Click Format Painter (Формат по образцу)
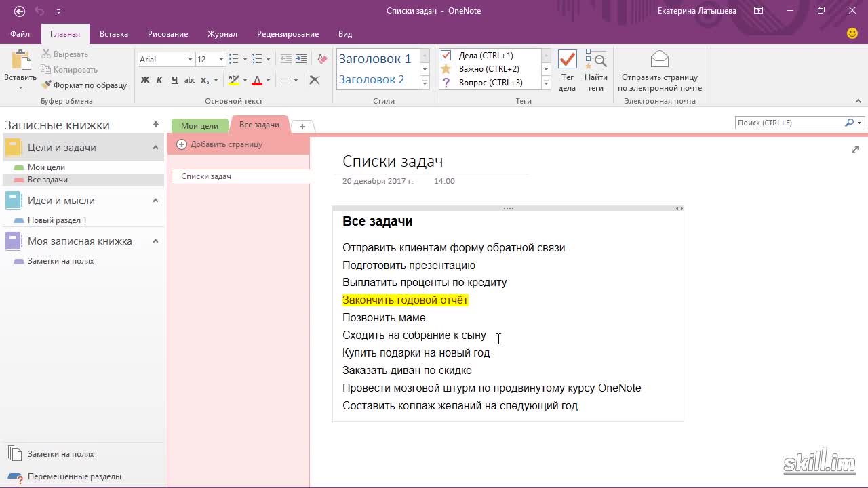Image resolution: width=868 pixels, height=488 pixels. pyautogui.click(x=84, y=85)
